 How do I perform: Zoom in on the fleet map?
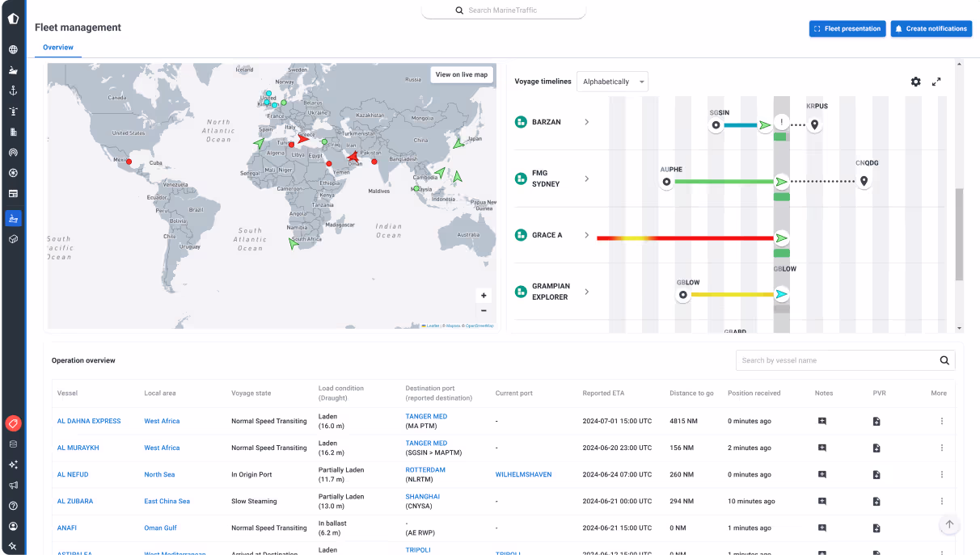484,296
